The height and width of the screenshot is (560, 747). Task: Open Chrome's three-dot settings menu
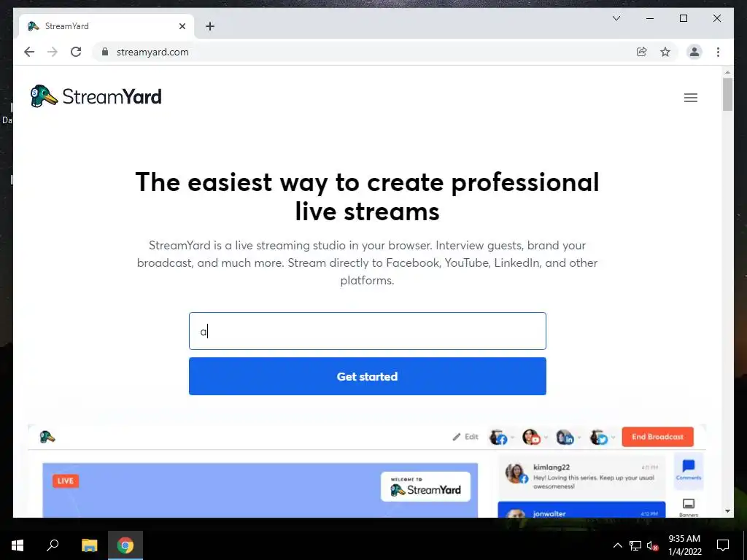[718, 52]
